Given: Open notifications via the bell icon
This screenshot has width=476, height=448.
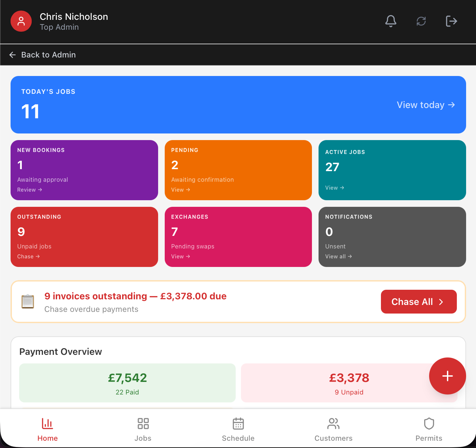Looking at the screenshot, I should [x=391, y=21].
